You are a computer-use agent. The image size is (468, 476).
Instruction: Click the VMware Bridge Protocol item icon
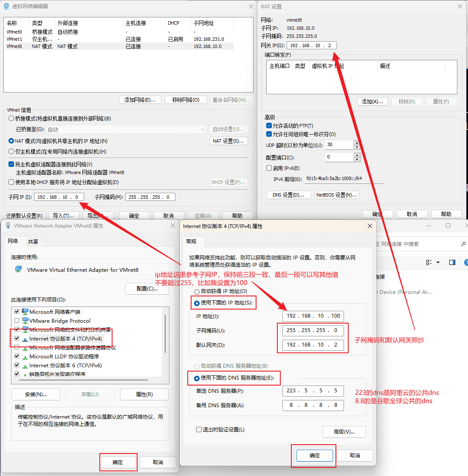click(25, 321)
